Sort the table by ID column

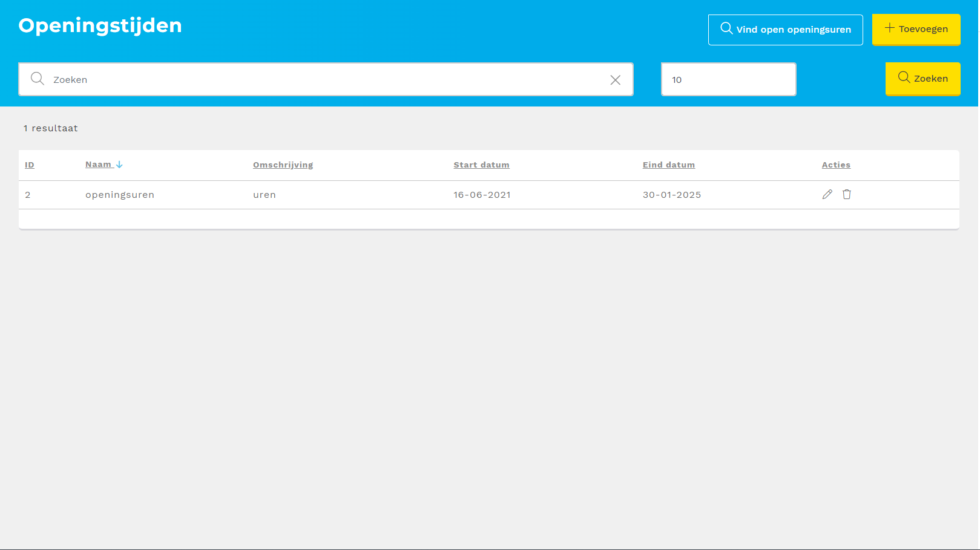[x=30, y=165]
